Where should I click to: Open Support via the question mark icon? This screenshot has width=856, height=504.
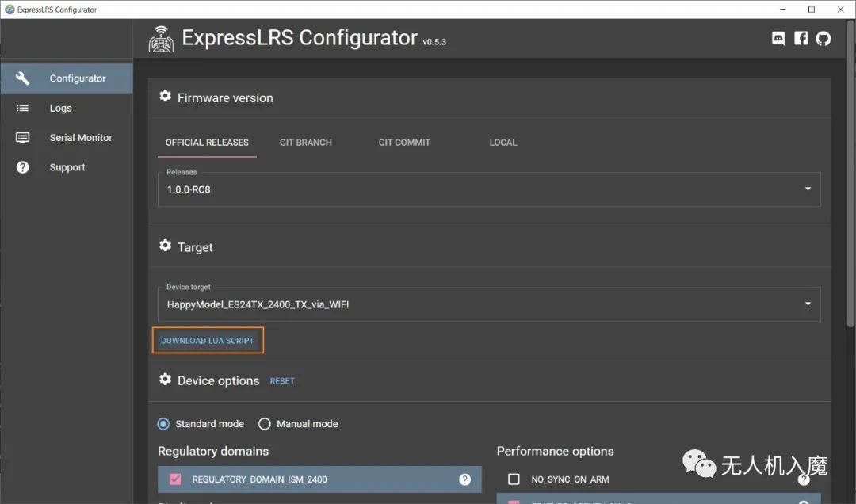tap(23, 167)
